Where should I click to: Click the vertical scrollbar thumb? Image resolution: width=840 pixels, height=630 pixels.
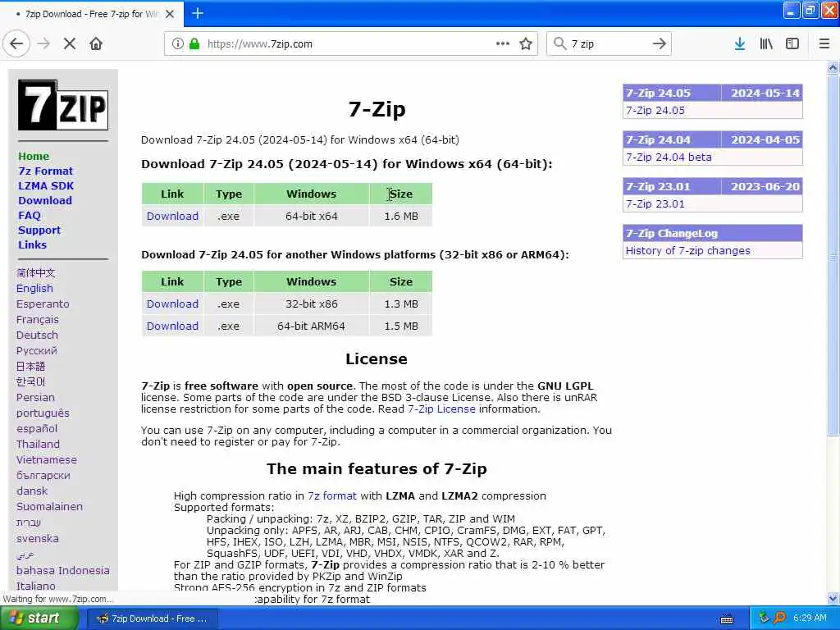tap(833, 254)
